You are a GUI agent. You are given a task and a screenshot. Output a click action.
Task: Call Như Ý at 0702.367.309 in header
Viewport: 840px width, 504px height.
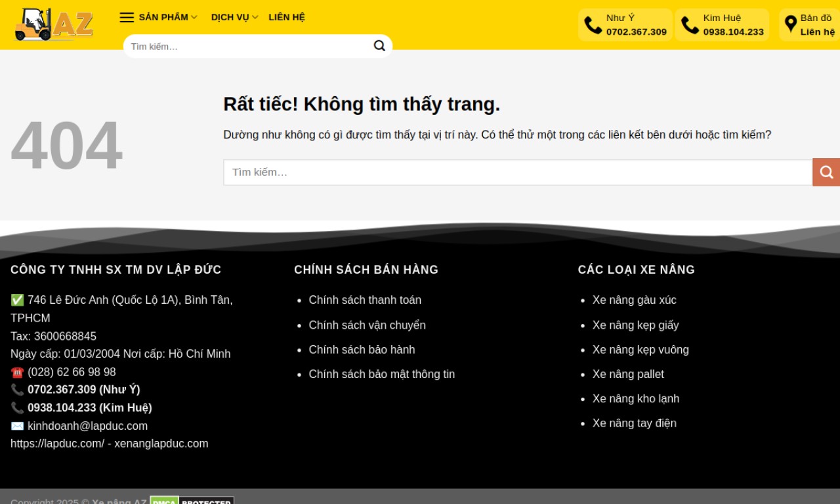coord(625,25)
